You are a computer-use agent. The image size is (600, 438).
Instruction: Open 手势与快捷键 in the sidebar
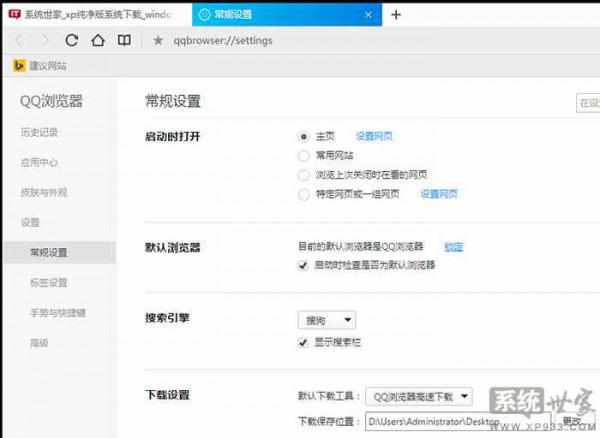point(58,313)
